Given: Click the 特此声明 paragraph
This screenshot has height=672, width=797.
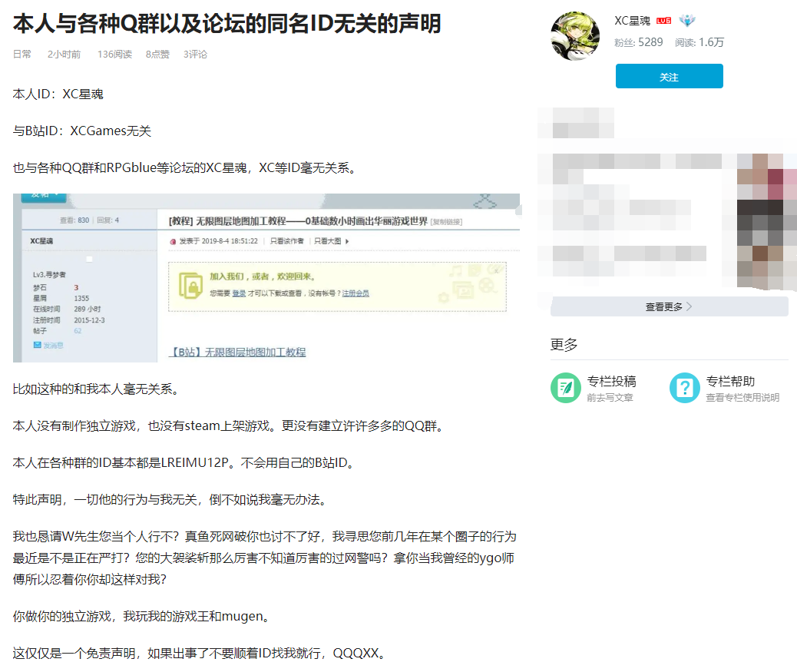Looking at the screenshot, I should tap(172, 500).
